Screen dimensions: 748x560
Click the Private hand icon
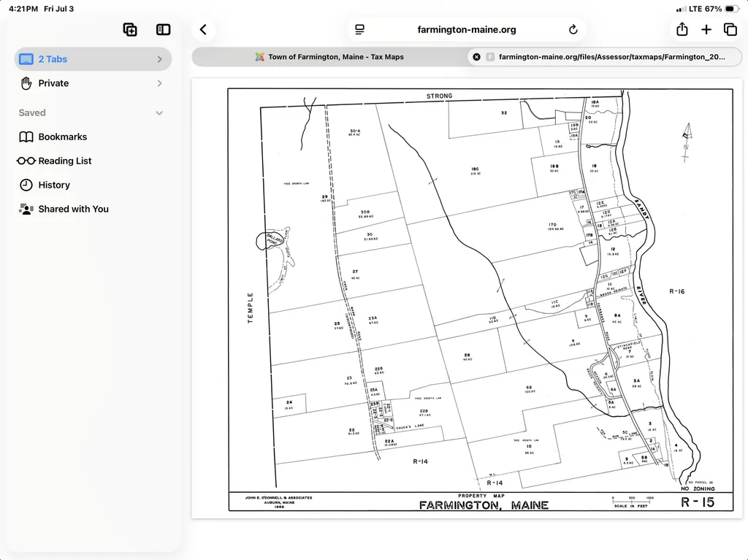click(x=26, y=83)
